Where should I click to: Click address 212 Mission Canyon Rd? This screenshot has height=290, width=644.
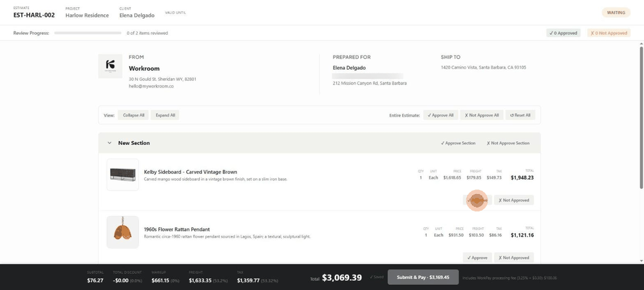click(370, 83)
